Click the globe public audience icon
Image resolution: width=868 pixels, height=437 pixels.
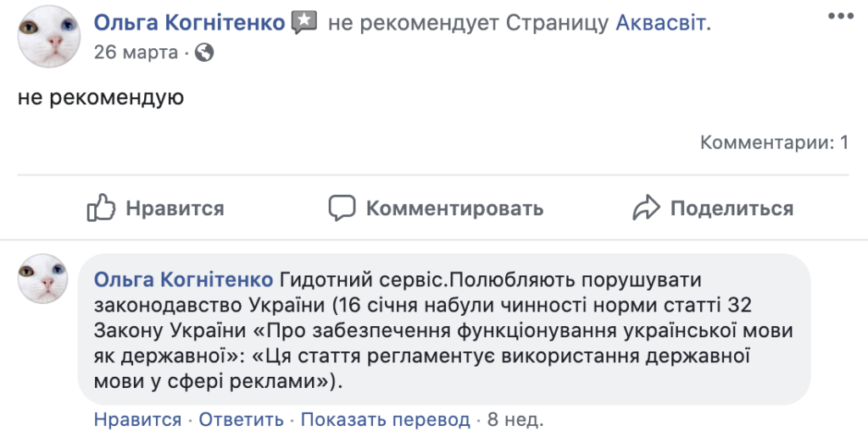[204, 53]
